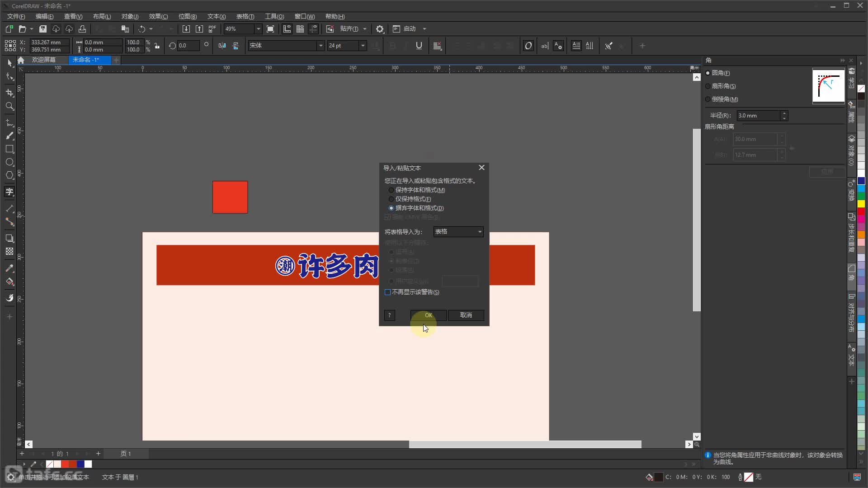Viewport: 868px width, 488px height.
Task: Activate the Zoom magnifier tool
Action: (9, 106)
